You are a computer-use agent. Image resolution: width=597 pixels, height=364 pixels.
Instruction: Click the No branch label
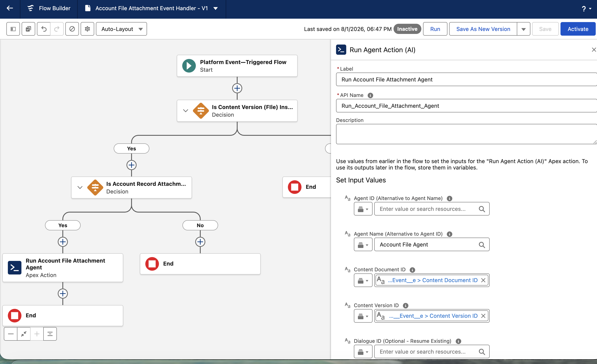pos(200,225)
